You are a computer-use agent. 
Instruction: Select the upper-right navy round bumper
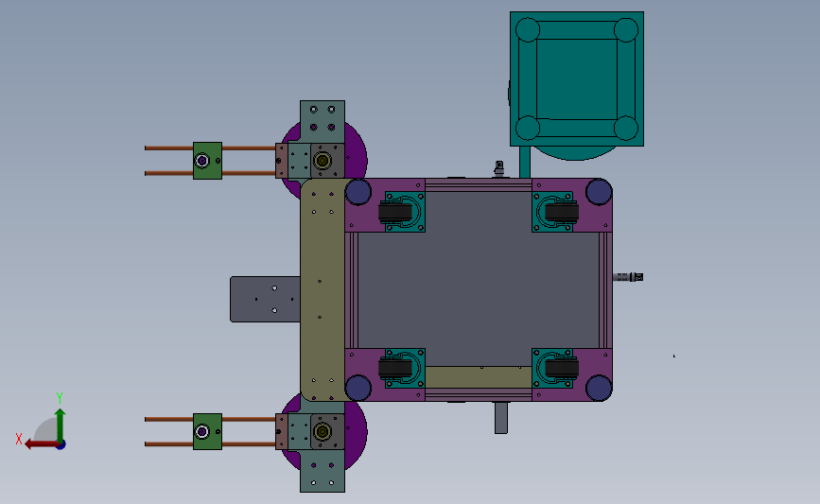(599, 192)
